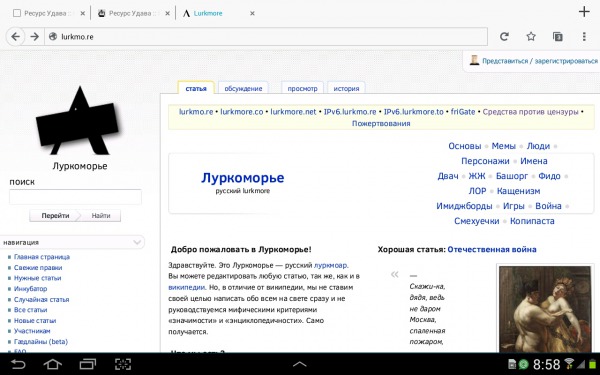Screen dimensions: 600x375
Task: Open the история tab
Action: 346,88
